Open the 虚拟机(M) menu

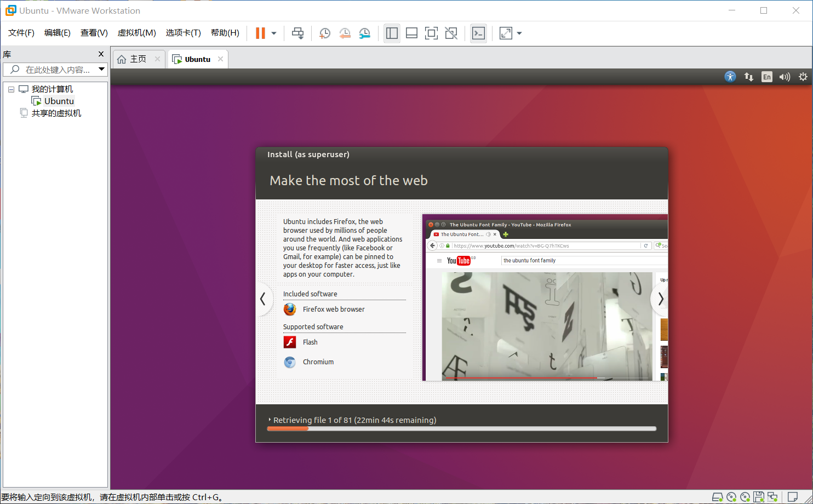[137, 33]
